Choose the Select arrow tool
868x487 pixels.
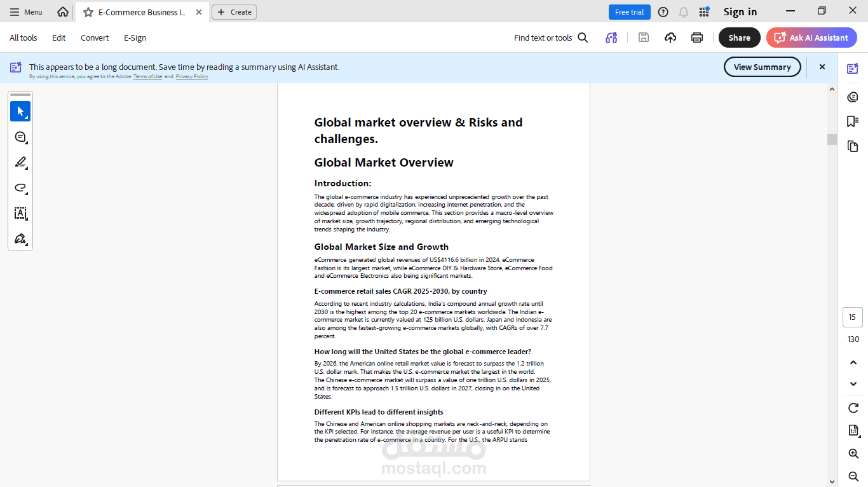[20, 111]
